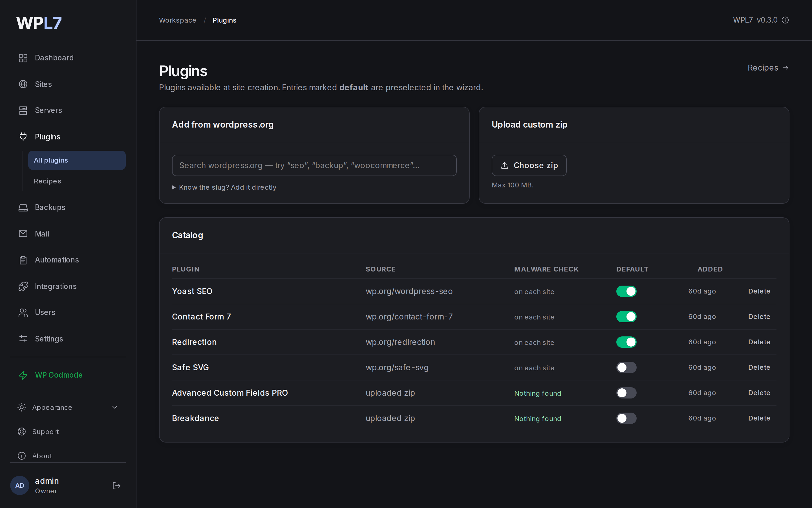Delete the Breakdance plugin
This screenshot has width=812, height=508.
[759, 418]
